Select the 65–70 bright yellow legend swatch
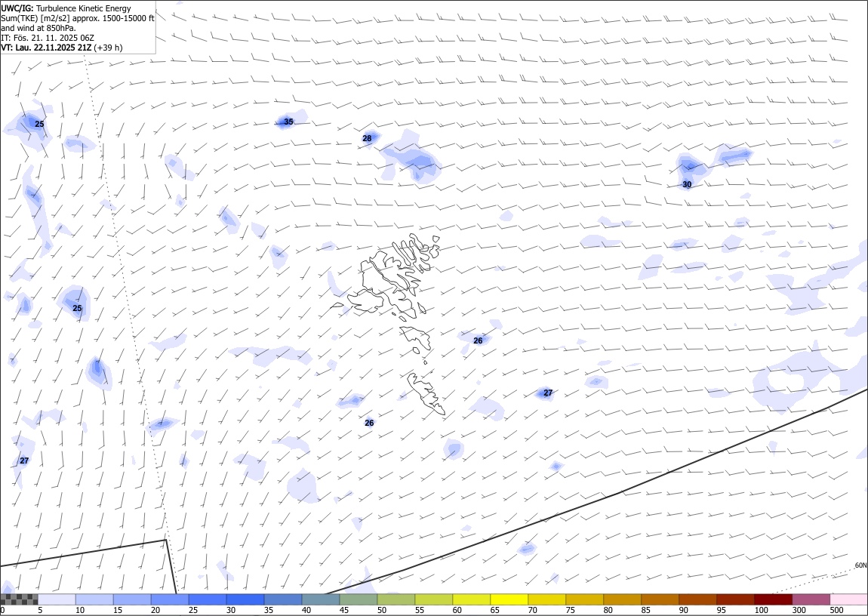The width and height of the screenshot is (868, 616). (x=509, y=599)
